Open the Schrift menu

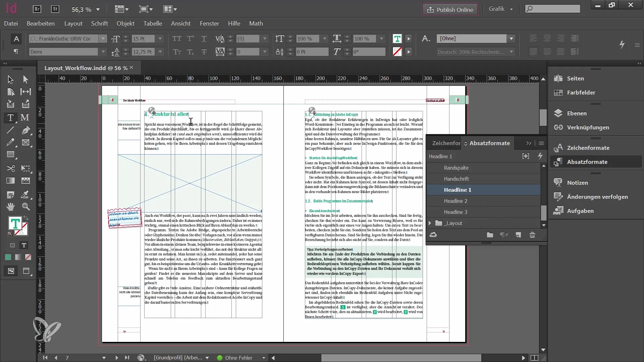pos(100,23)
